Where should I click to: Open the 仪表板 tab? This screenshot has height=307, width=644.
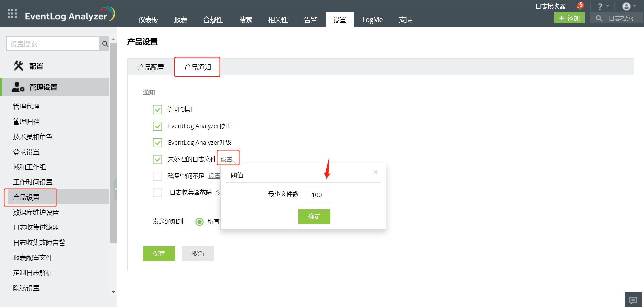click(148, 20)
